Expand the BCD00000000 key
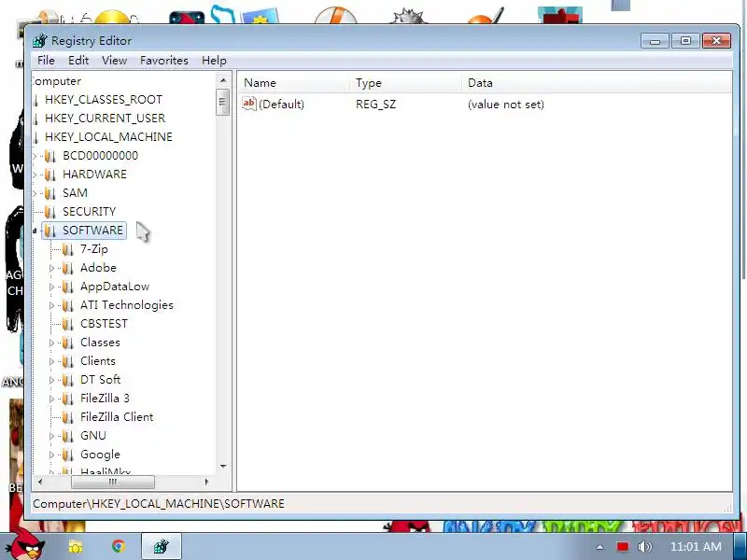Screen dimensions: 747x560 [x=35, y=156]
